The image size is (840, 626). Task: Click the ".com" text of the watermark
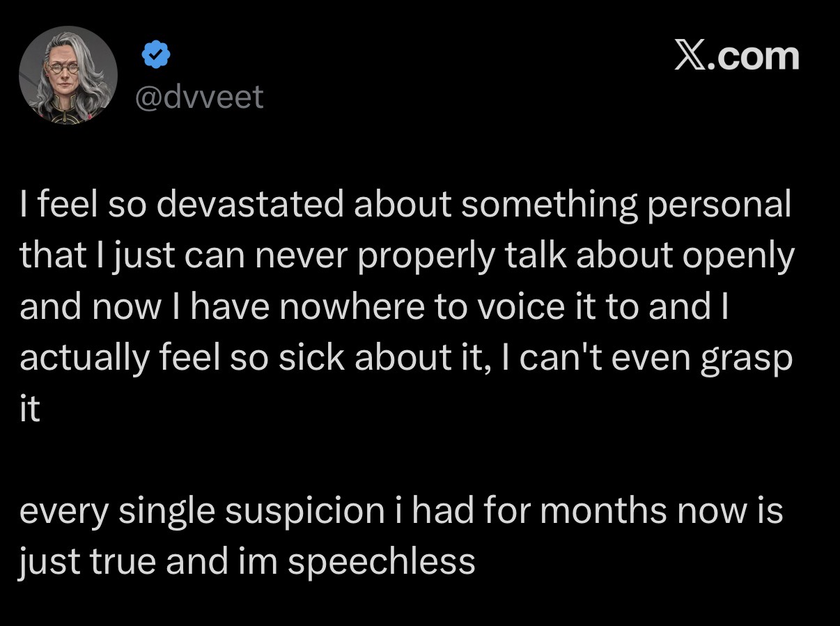(x=754, y=56)
